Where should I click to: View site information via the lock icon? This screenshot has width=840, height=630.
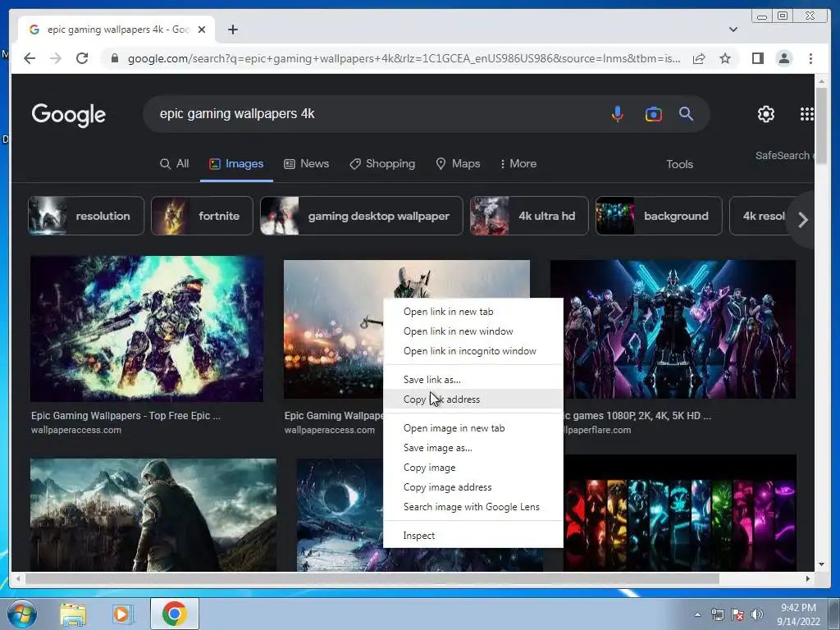(115, 58)
